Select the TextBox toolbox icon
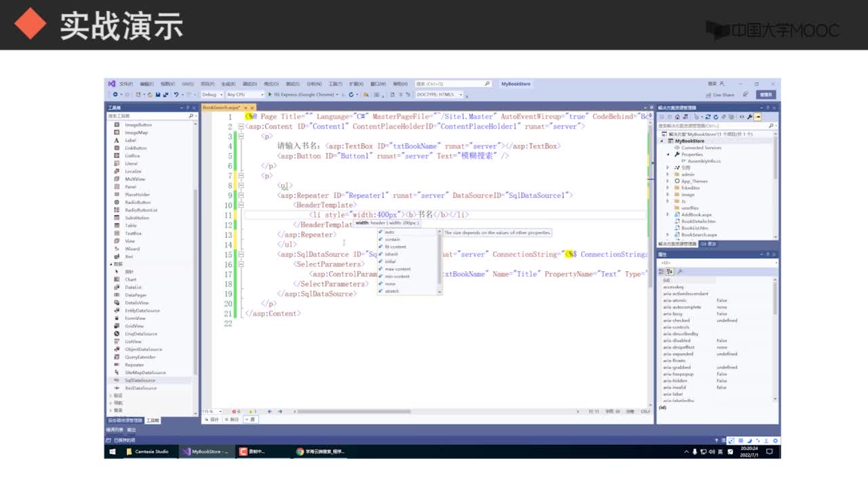 [x=117, y=233]
